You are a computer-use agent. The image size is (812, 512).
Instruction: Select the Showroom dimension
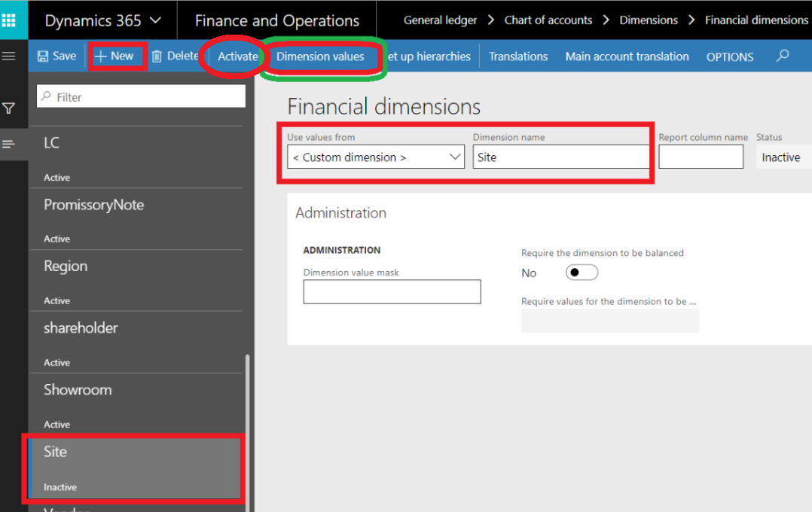pyautogui.click(x=136, y=404)
